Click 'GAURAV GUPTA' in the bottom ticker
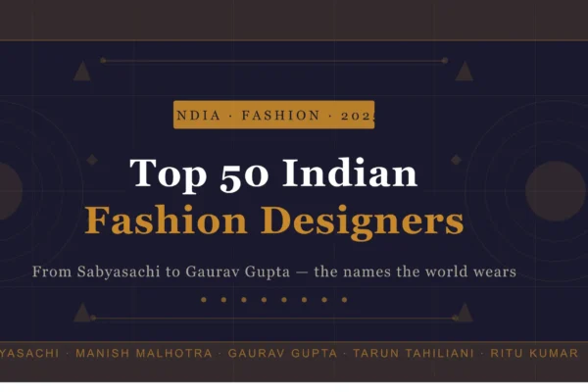 tap(283, 354)
